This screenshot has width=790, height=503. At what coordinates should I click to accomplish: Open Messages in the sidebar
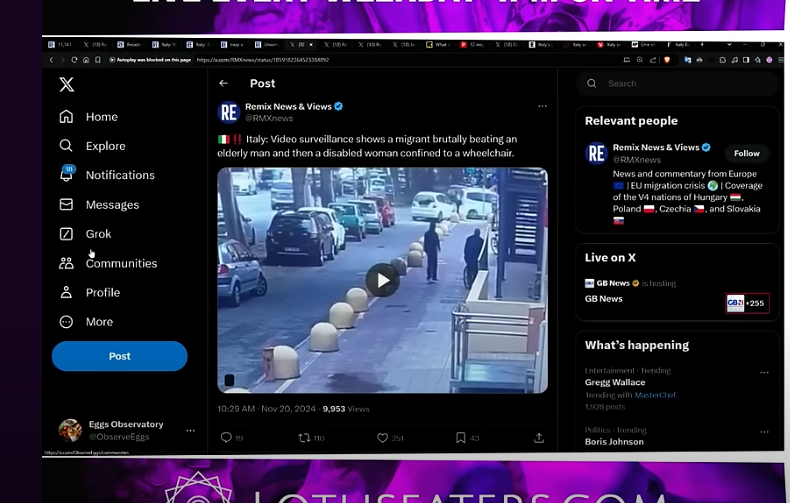click(x=99, y=205)
